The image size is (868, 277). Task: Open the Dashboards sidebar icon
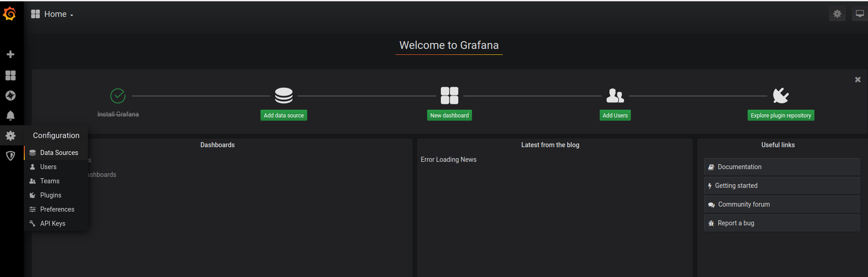coord(11,75)
